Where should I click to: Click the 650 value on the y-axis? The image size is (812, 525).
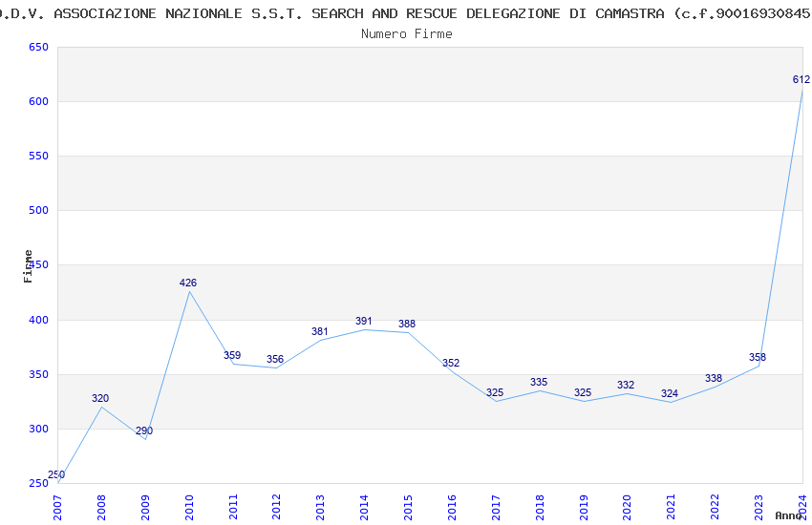tap(37, 47)
